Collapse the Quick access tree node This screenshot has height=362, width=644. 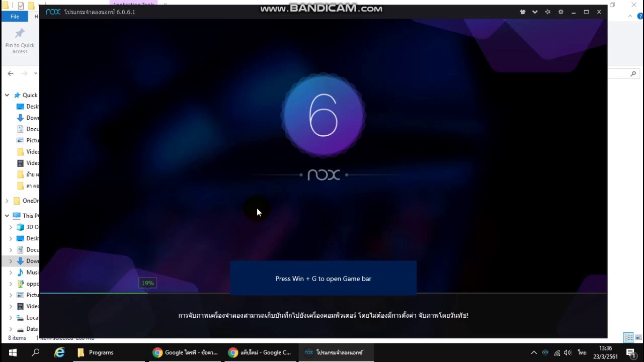[7, 95]
